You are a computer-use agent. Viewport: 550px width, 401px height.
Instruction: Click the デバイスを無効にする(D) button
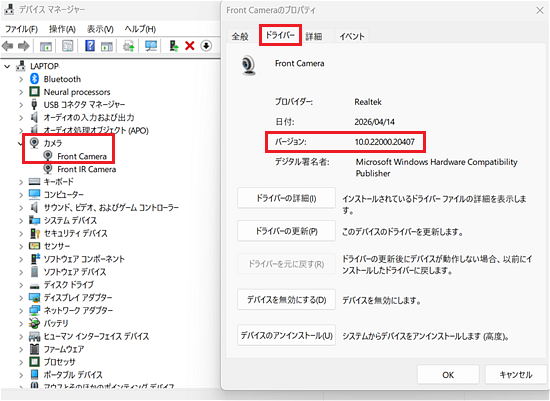click(286, 300)
